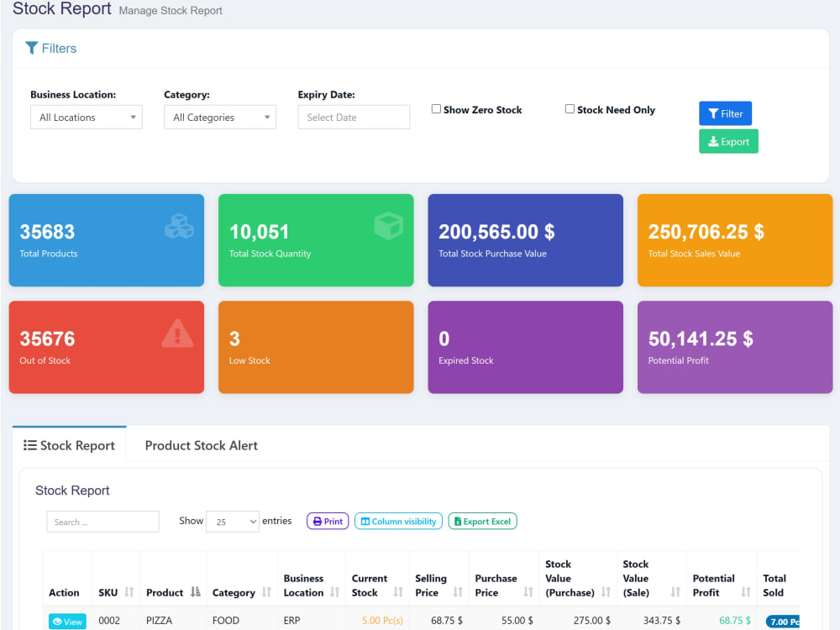Open Column visibility options
The image size is (840, 630).
(x=398, y=522)
